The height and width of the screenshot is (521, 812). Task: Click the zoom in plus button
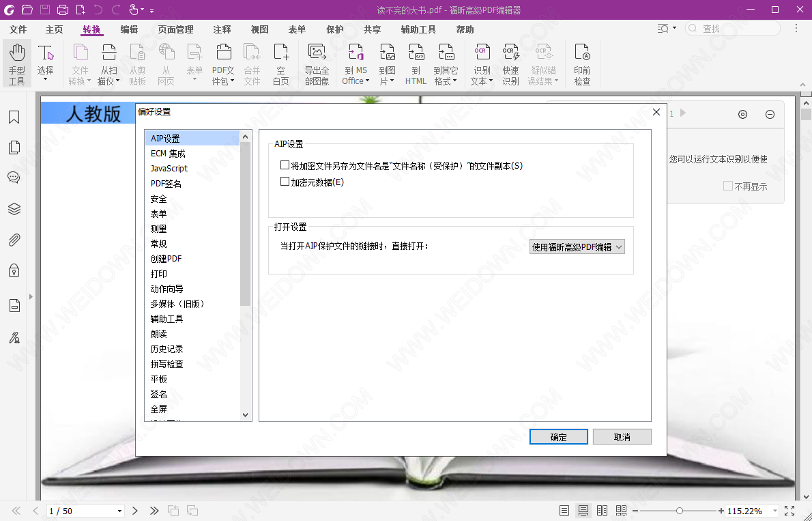721,511
